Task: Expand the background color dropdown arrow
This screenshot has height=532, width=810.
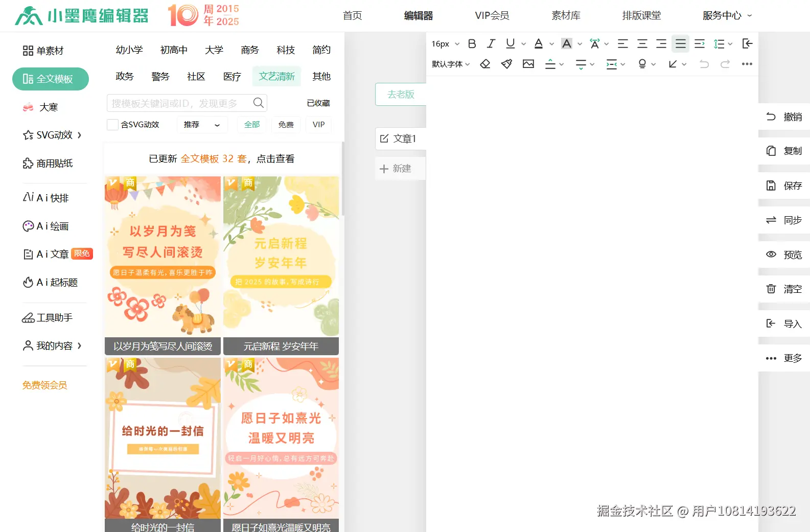Action: (x=580, y=44)
